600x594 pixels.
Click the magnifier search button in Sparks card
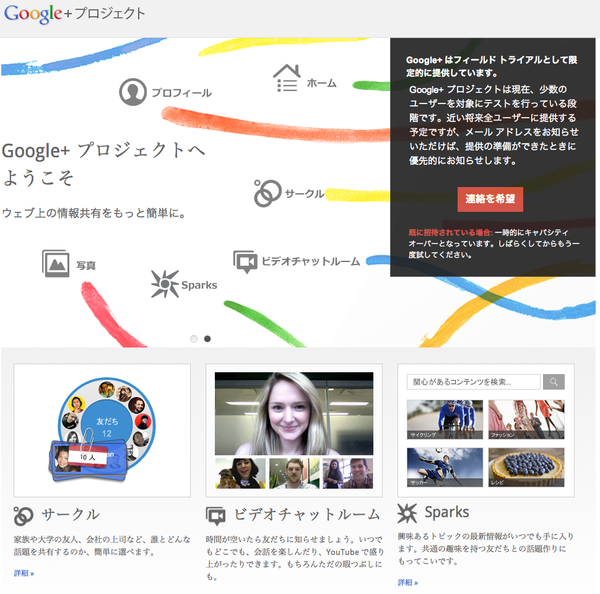pos(554,382)
